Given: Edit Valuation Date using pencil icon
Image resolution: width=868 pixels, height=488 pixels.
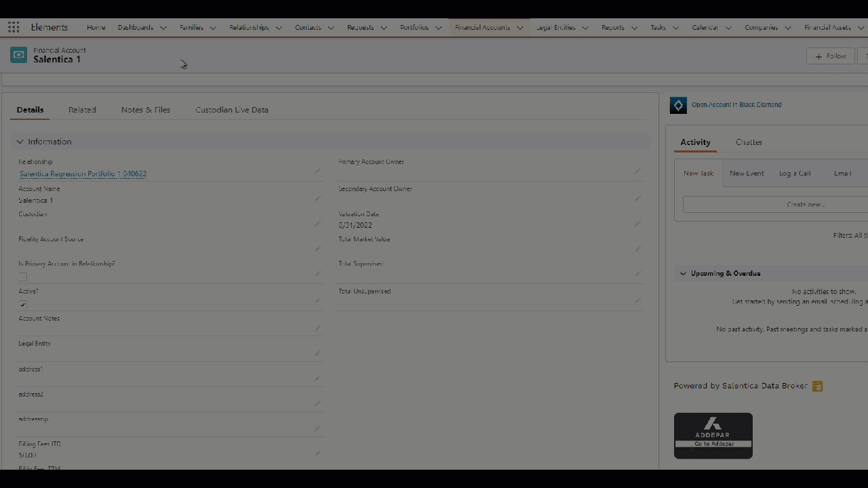Looking at the screenshot, I should [637, 224].
